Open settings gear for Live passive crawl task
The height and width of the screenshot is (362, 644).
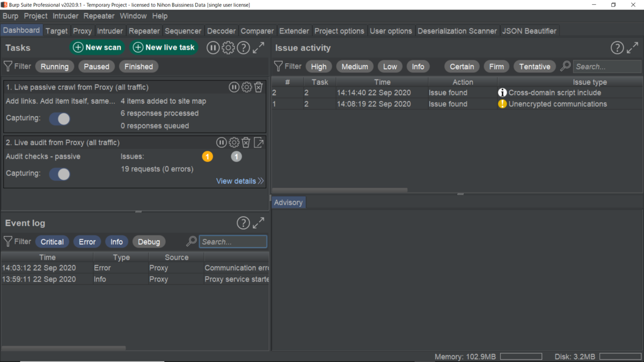tap(246, 87)
